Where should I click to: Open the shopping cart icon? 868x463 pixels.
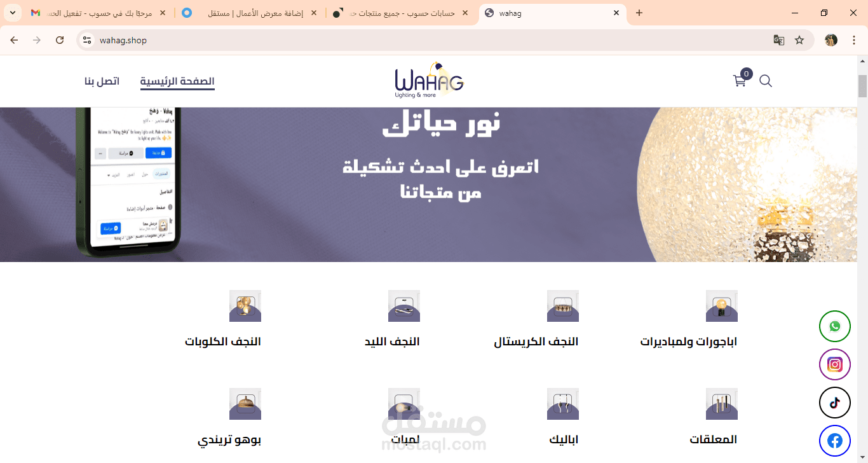click(740, 80)
